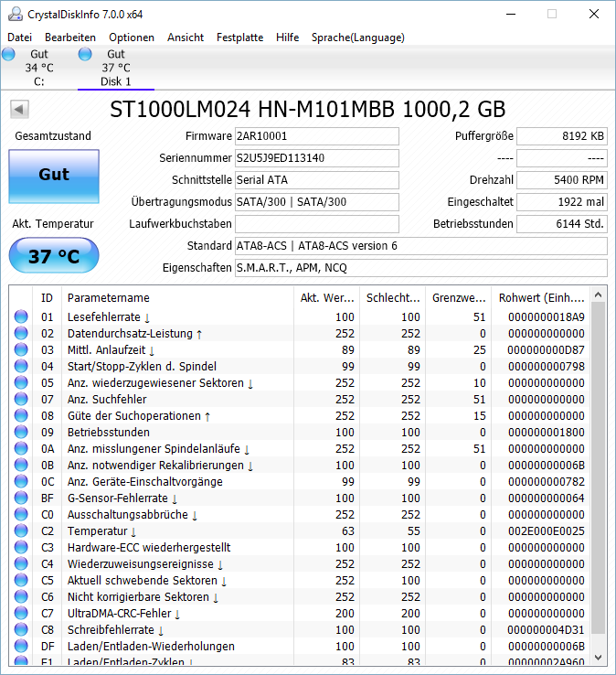Click raw value 002E000E0025 in Temperatur row
The image size is (616, 675).
pyautogui.click(x=546, y=531)
